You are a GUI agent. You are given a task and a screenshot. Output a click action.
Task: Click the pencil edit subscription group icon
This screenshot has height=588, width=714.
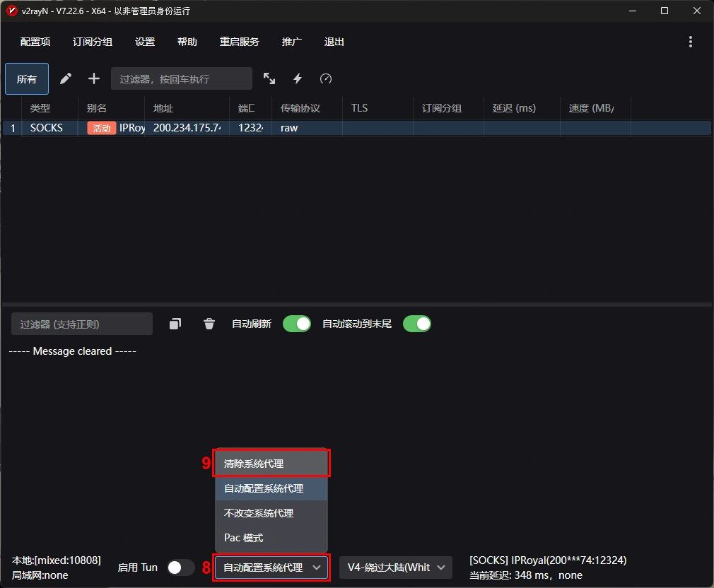[x=66, y=78]
